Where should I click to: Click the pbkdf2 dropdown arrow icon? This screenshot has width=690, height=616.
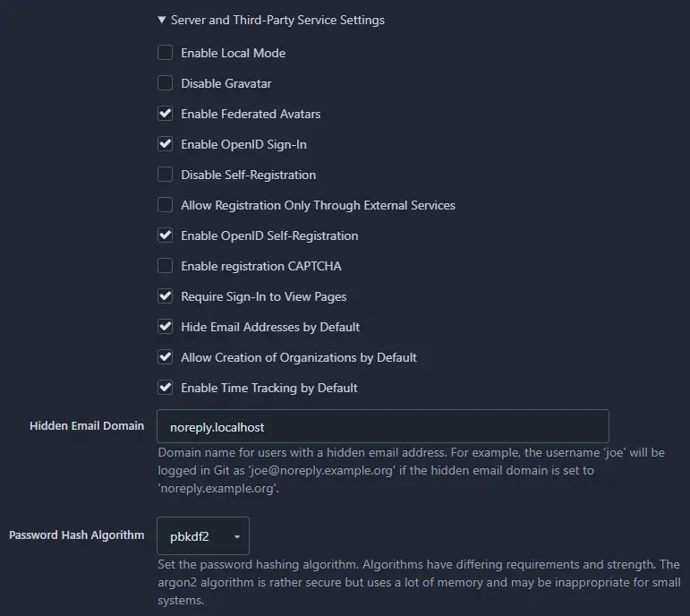click(237, 537)
